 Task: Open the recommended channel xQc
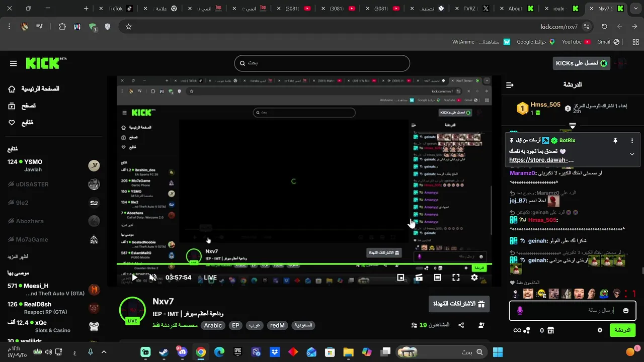pos(53,326)
